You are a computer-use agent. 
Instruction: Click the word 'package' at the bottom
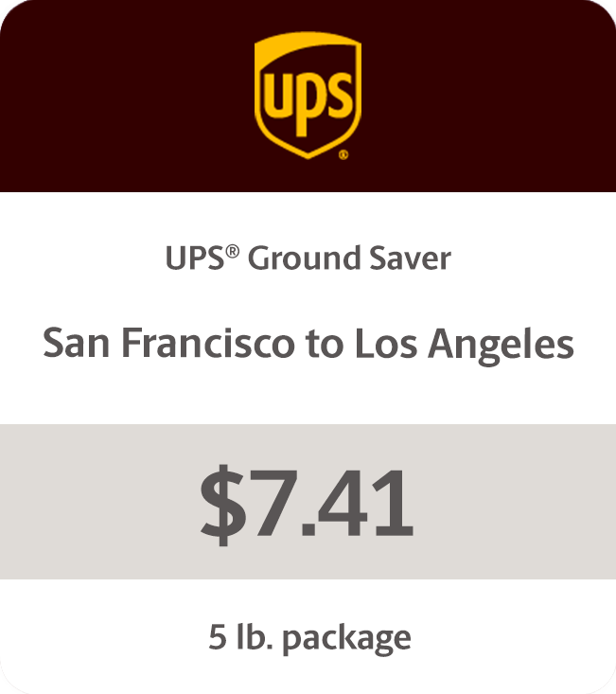point(346,639)
